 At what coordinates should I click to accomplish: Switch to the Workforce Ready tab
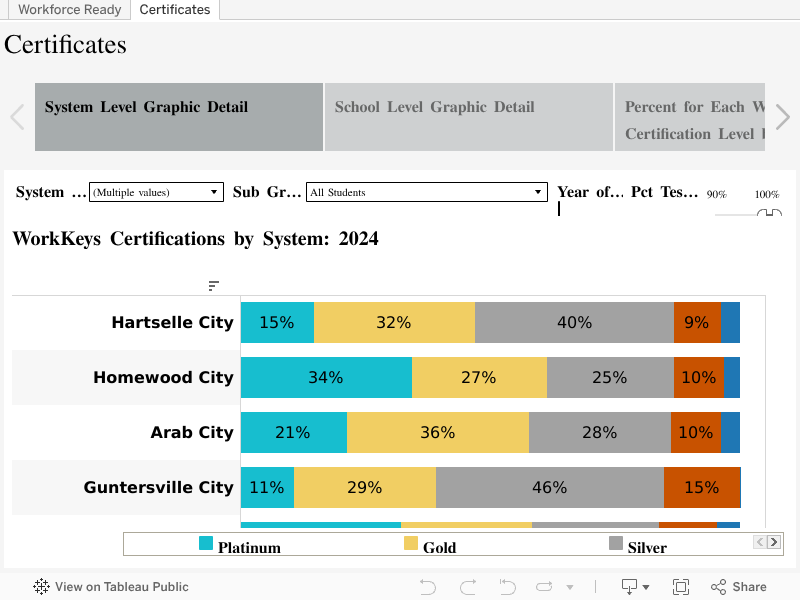pos(70,10)
